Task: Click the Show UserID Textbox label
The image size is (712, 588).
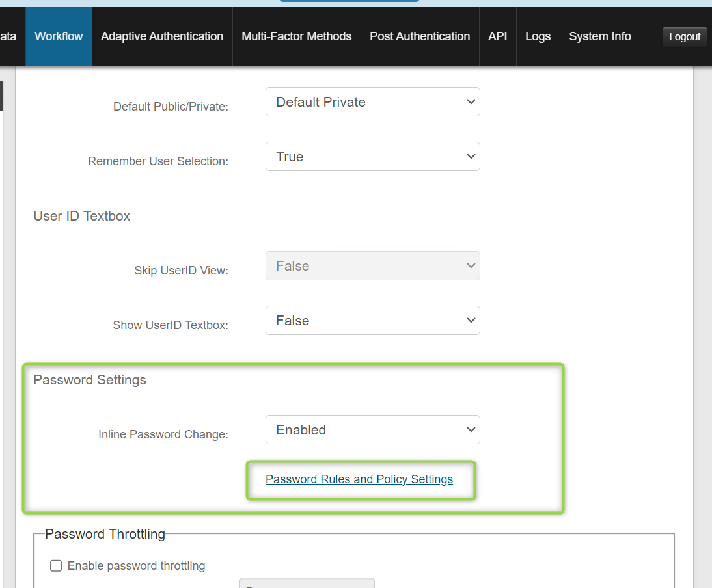Action: pos(171,325)
